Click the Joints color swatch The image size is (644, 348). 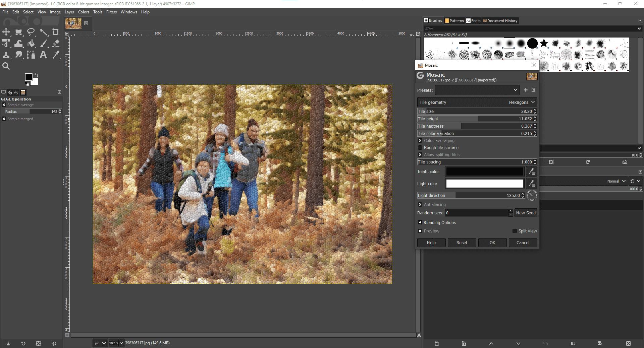(484, 171)
